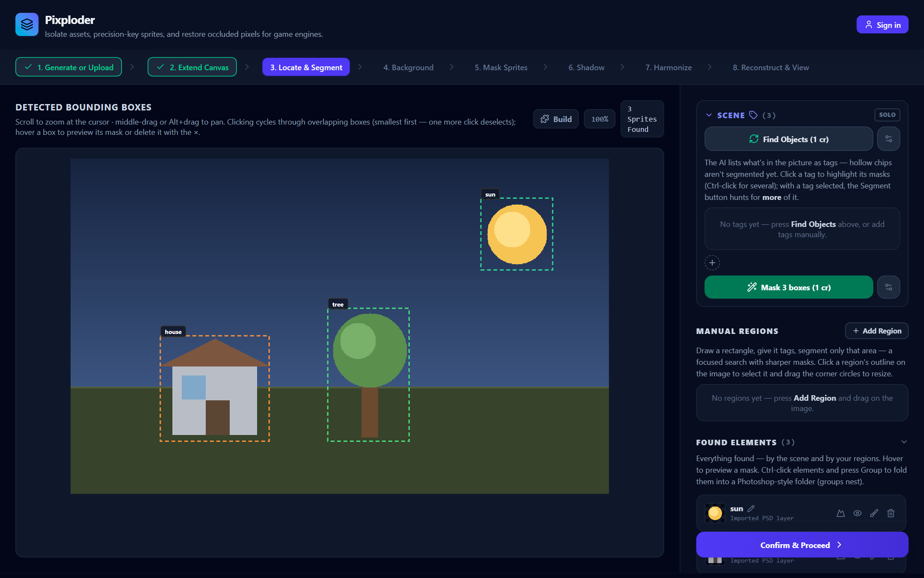Delete sun element with trash icon
The image size is (924, 578).
point(891,513)
